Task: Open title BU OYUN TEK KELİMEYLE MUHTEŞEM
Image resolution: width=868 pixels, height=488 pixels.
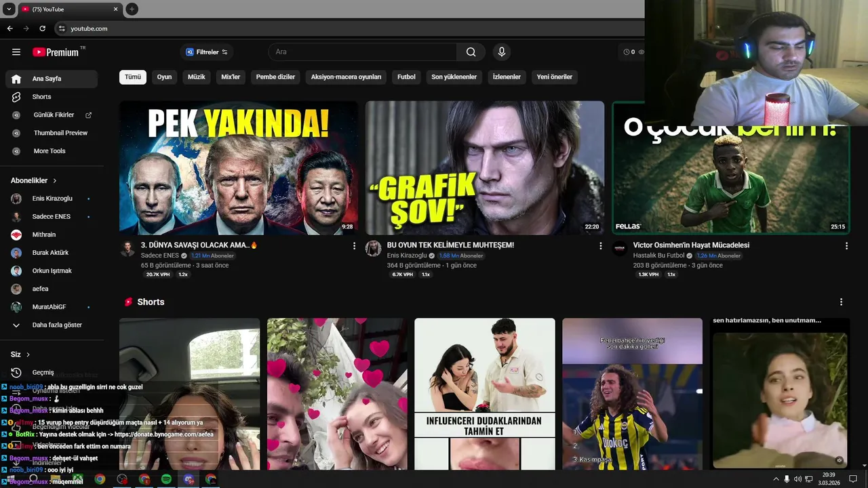Action: click(x=450, y=245)
